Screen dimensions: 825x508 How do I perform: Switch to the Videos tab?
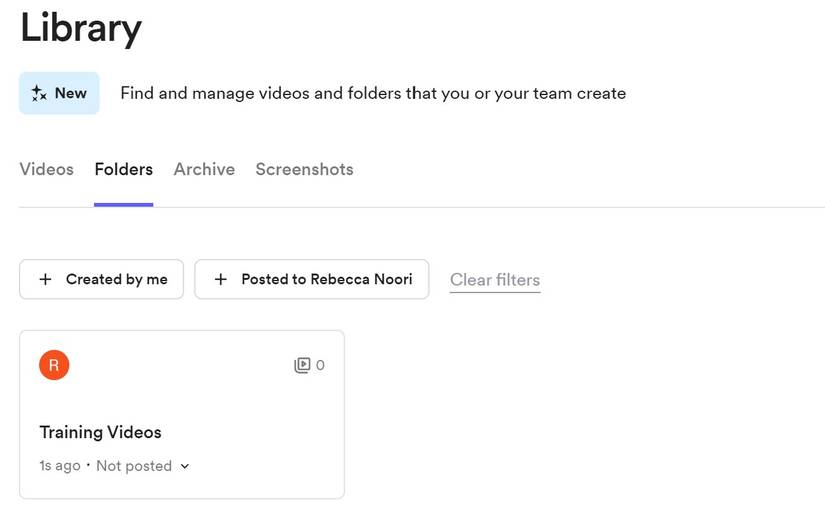pyautogui.click(x=46, y=169)
